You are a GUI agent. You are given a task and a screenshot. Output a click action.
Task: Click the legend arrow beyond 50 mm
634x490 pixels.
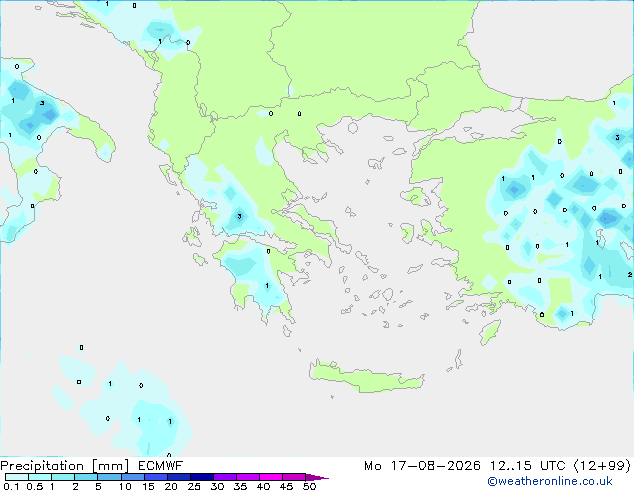point(317,477)
